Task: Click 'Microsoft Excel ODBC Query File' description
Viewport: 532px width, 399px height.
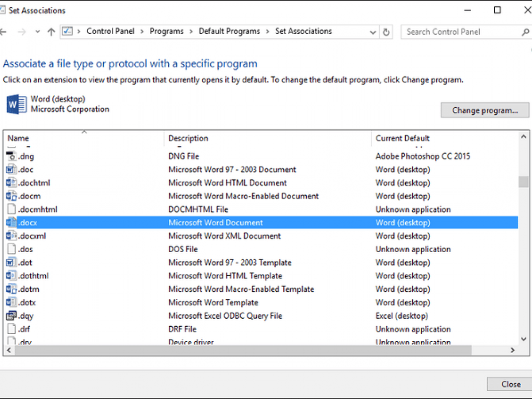Action: [225, 316]
